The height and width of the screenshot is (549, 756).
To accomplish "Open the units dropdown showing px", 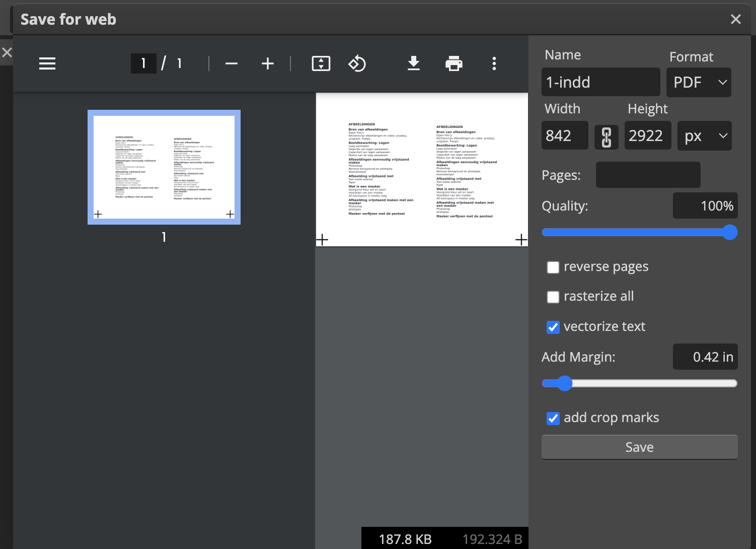I will point(704,135).
